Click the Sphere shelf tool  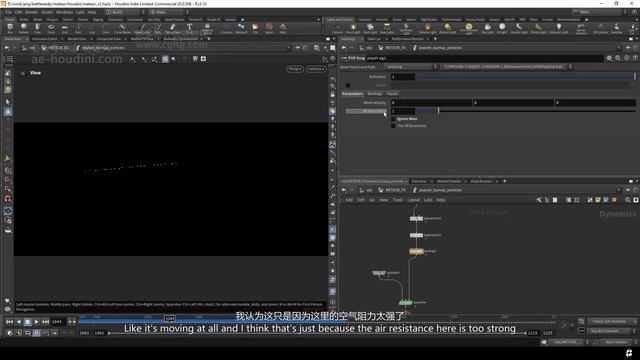(24, 28)
